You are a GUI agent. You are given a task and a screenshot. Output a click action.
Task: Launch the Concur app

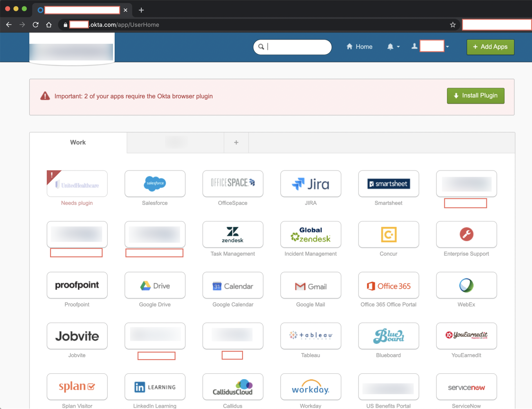click(x=388, y=234)
